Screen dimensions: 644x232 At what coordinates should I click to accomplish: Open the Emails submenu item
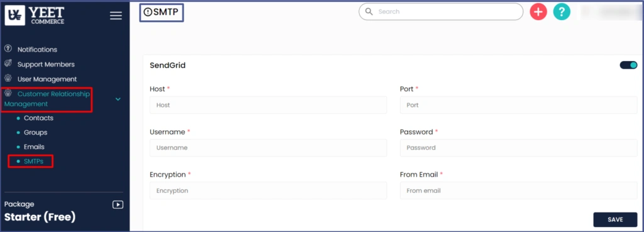coord(34,146)
